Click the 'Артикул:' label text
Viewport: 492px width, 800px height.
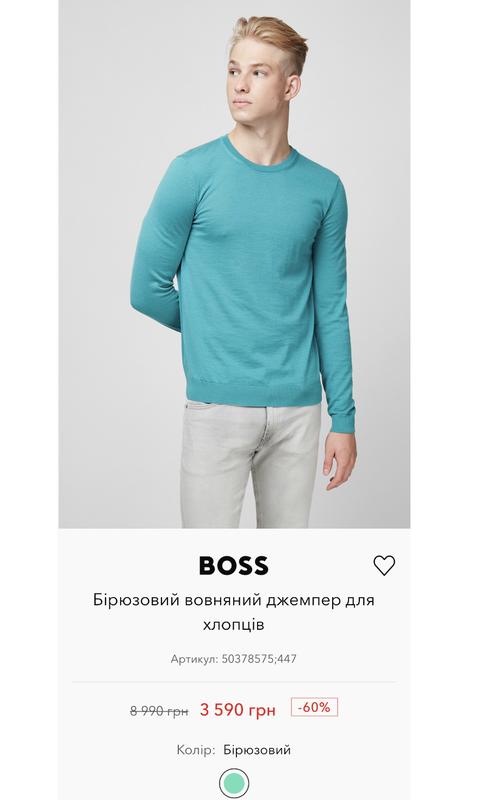pos(194,659)
